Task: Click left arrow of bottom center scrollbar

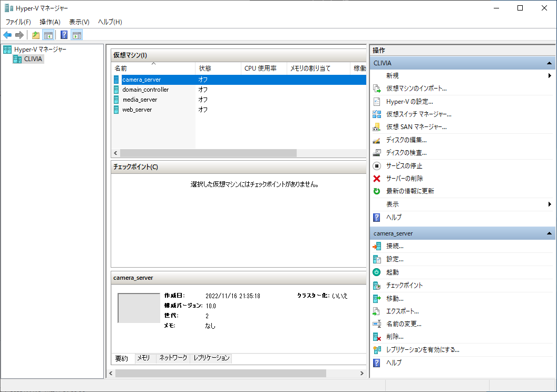Action: pos(111,373)
